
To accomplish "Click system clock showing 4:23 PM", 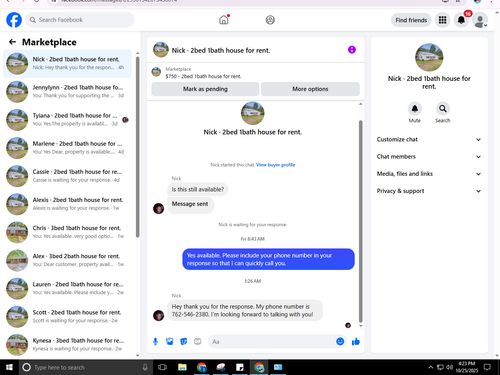I will (x=467, y=367).
